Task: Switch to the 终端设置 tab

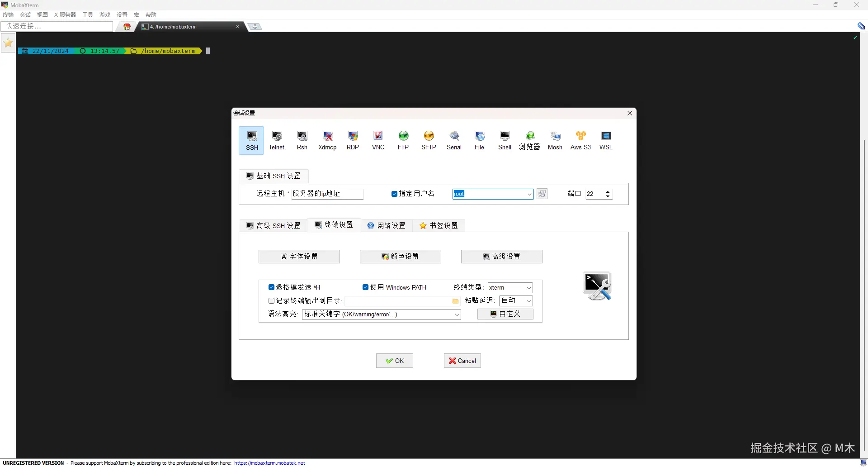Action: coord(334,225)
